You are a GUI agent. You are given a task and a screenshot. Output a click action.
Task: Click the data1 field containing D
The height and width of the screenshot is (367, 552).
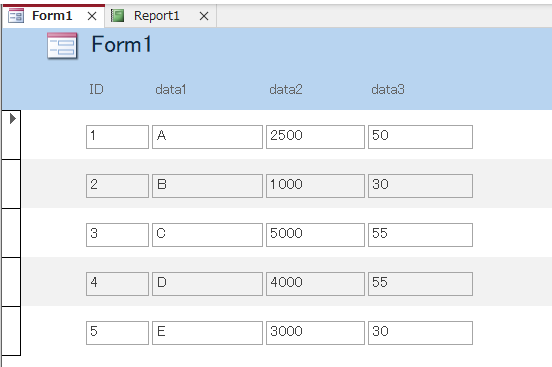coord(207,284)
